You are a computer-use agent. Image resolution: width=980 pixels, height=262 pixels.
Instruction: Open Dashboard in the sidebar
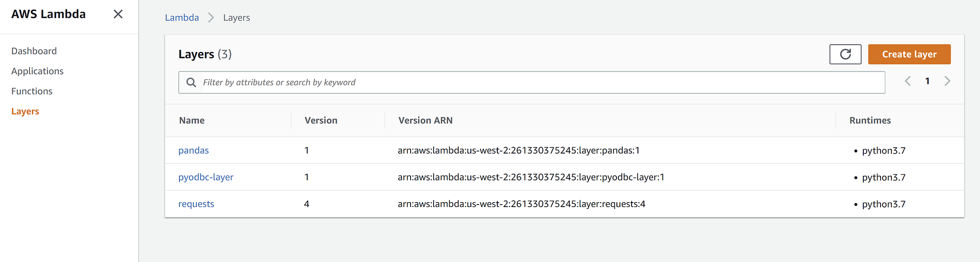pos(34,51)
